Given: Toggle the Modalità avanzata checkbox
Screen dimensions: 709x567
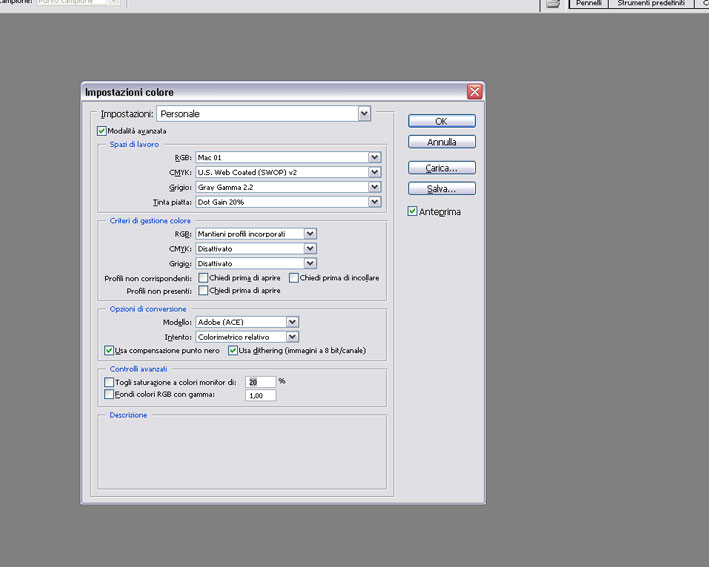Looking at the screenshot, I should coord(102,130).
